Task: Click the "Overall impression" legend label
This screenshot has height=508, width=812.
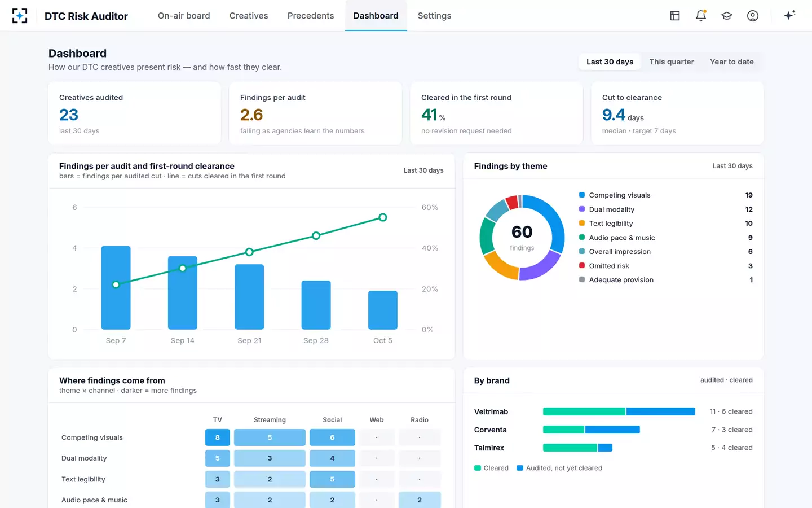Action: [x=620, y=252]
